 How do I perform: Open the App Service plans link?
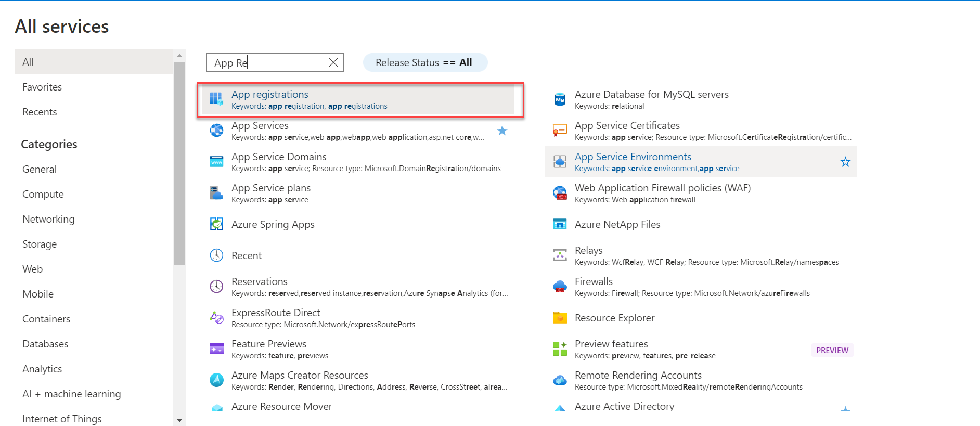point(271,188)
